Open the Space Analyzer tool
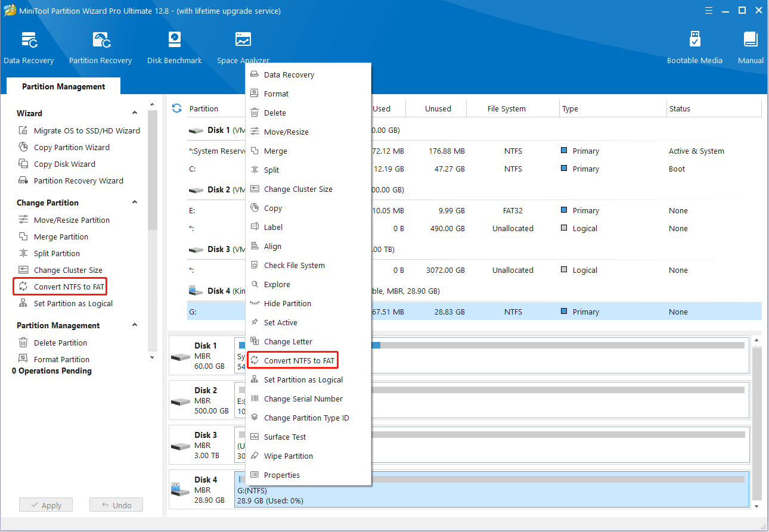The image size is (769, 532). pyautogui.click(x=243, y=48)
